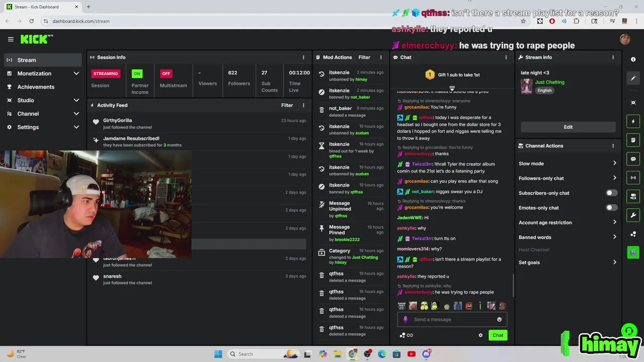Viewport: 644px width, 362px height.
Task: Open Mod Actions Filter
Action: coord(364,57)
